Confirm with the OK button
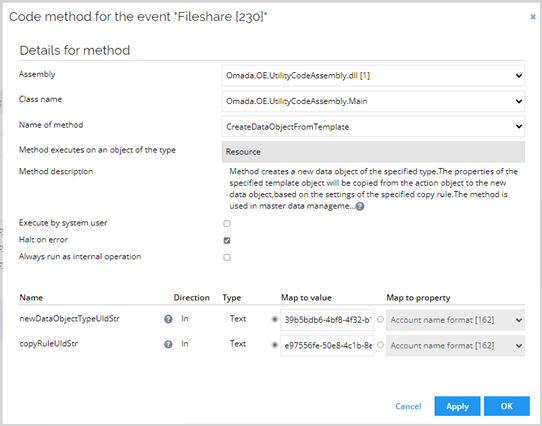The width and height of the screenshot is (542, 426). click(x=507, y=406)
